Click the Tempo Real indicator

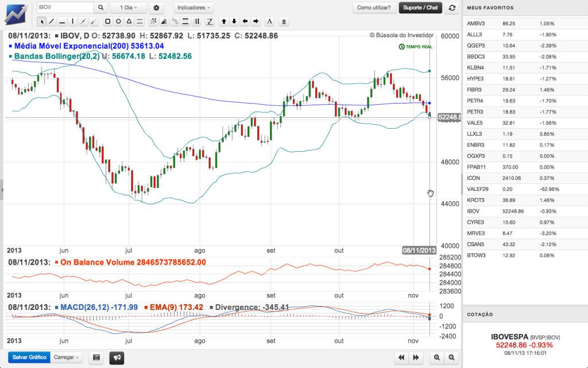(416, 47)
